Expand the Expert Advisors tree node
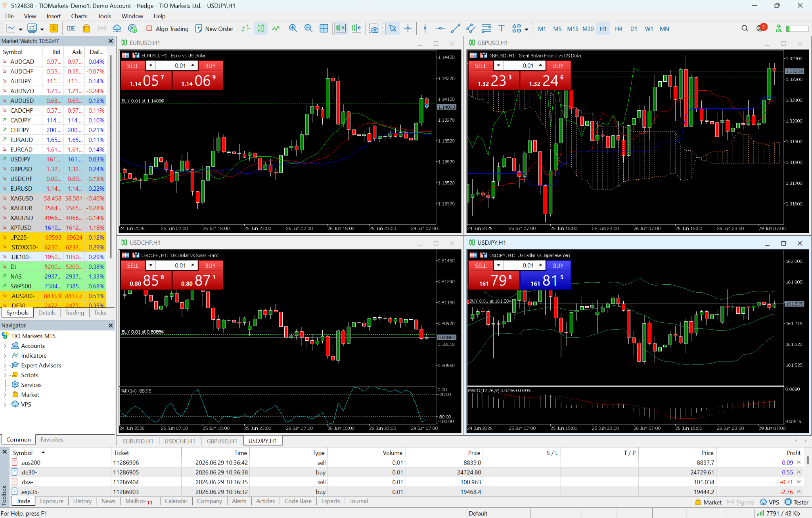Image resolution: width=812 pixels, height=518 pixels. point(5,365)
